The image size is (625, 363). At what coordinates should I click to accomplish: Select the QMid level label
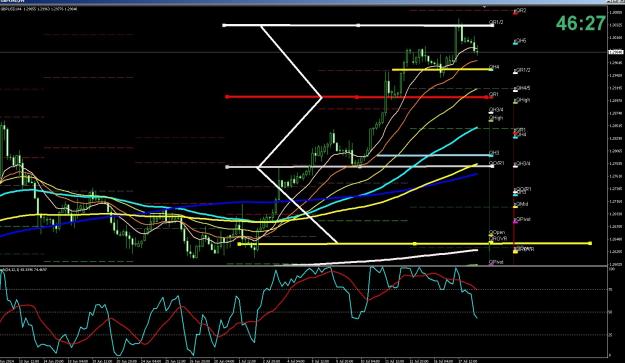[521, 204]
